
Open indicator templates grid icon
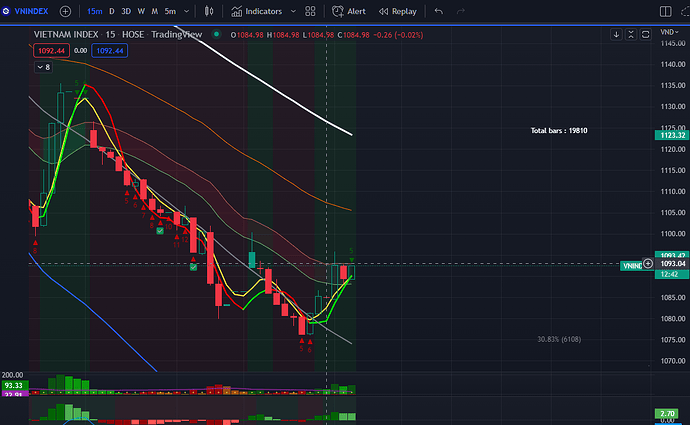310,11
